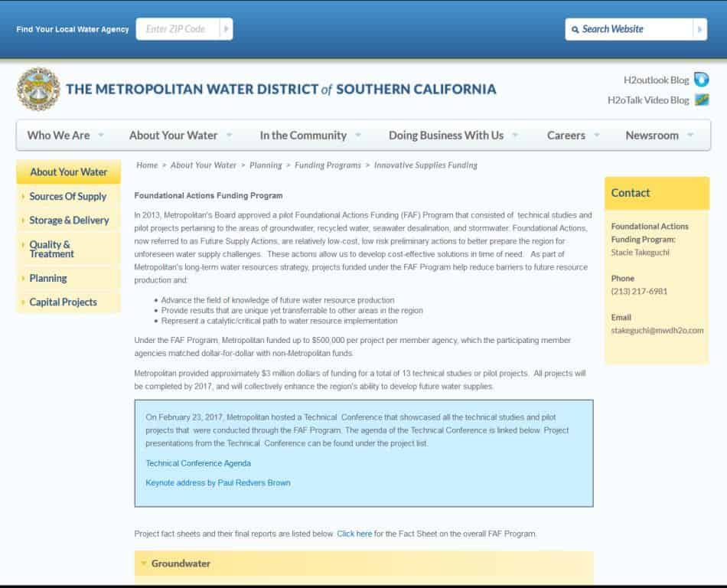The height and width of the screenshot is (588, 727).
Task: Expand the Newsroom dropdown arrow
Action: point(690,136)
